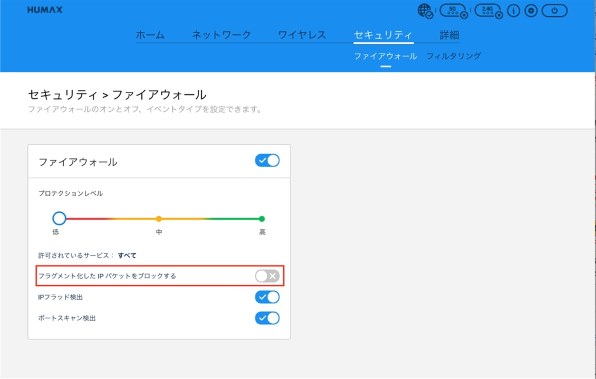
Task: Open the 5G wireless status icon
Action: coord(453,11)
